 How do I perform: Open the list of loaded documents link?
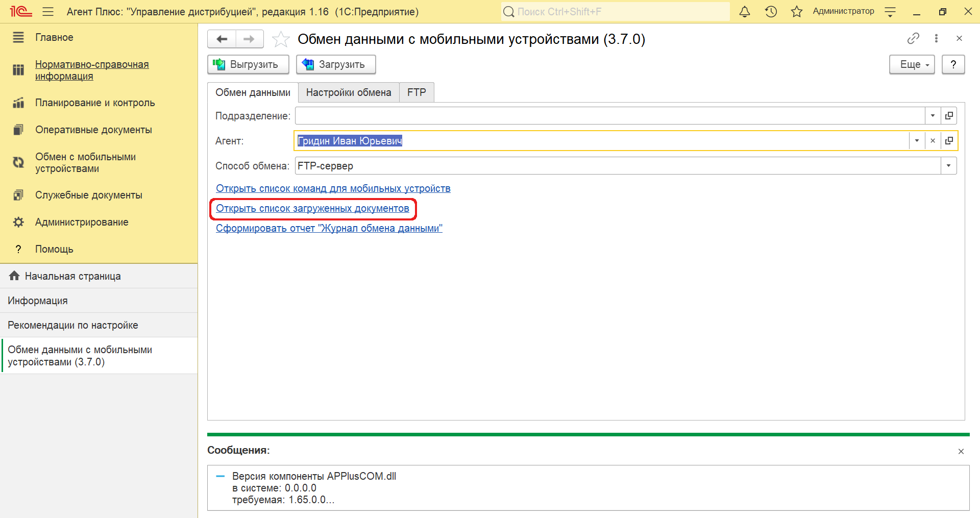[312, 208]
